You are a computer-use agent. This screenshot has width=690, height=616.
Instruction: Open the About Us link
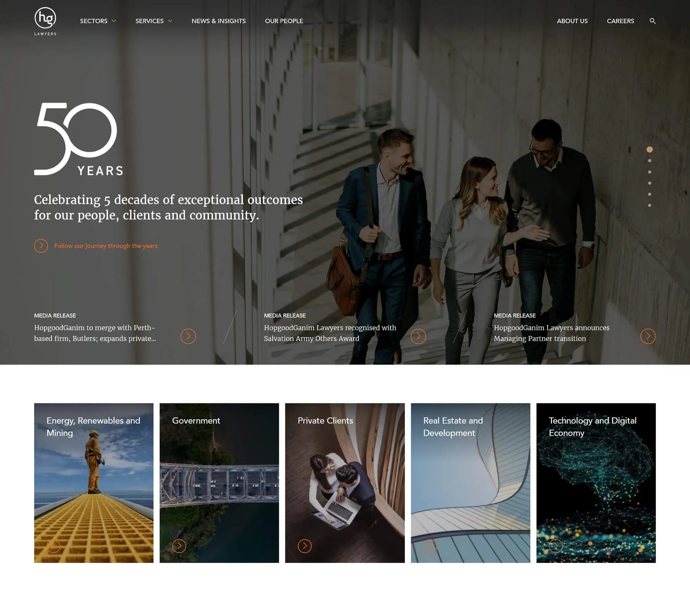point(572,21)
